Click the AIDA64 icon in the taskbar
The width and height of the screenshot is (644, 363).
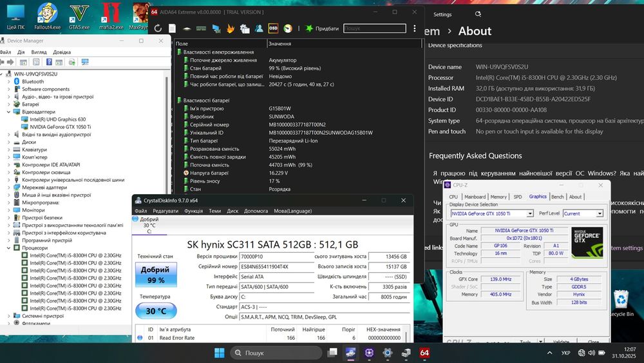point(424,353)
